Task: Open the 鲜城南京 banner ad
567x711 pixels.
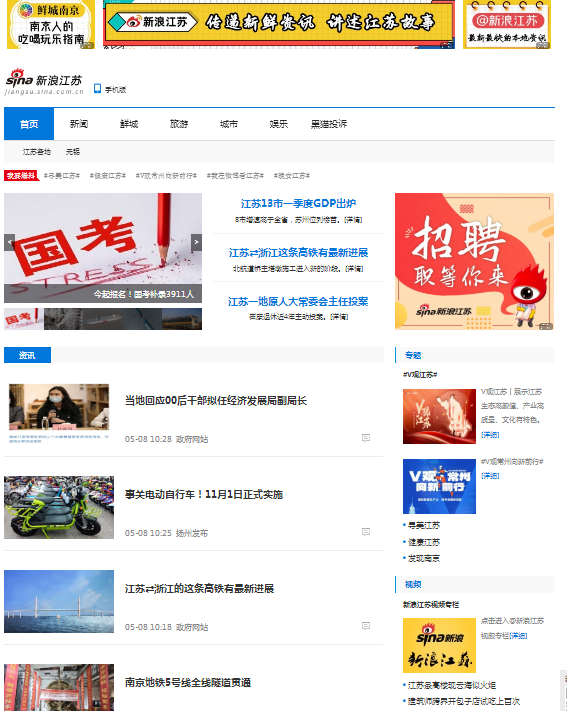Action: pos(51,24)
